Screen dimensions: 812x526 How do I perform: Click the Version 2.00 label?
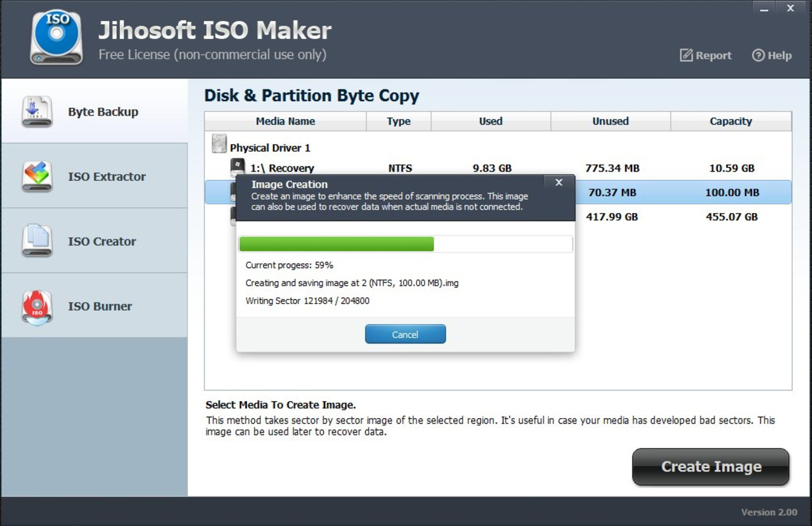tap(769, 512)
